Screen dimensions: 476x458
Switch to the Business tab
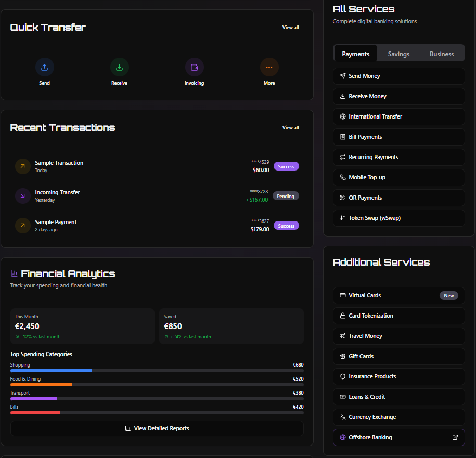point(442,54)
